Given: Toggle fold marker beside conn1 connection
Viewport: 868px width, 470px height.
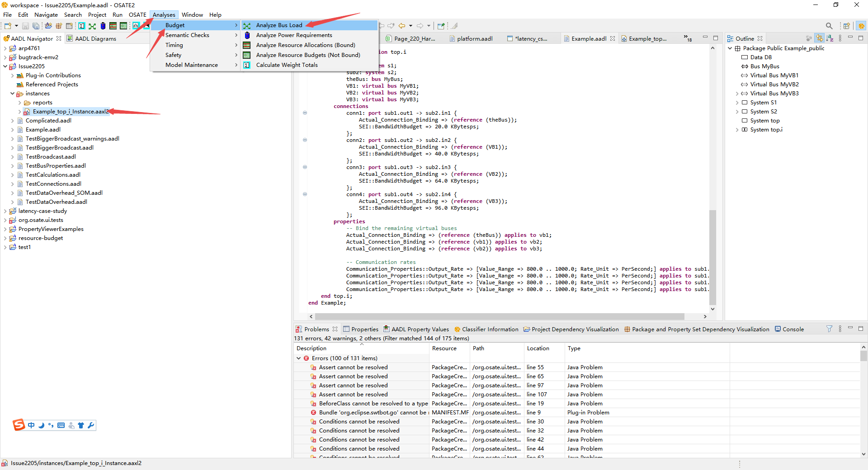Looking at the screenshot, I should point(305,113).
